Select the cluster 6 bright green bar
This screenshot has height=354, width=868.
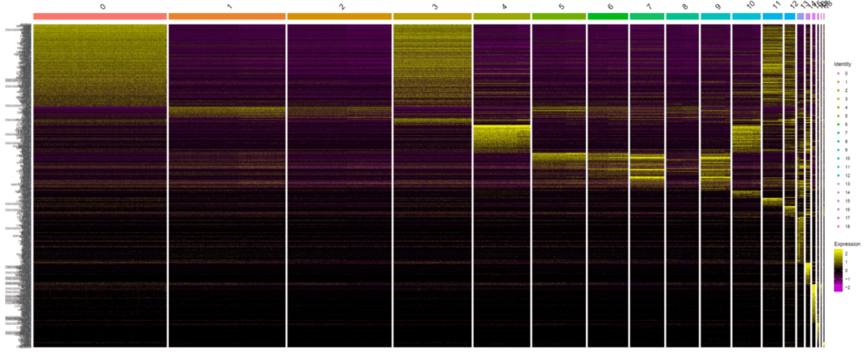click(608, 17)
